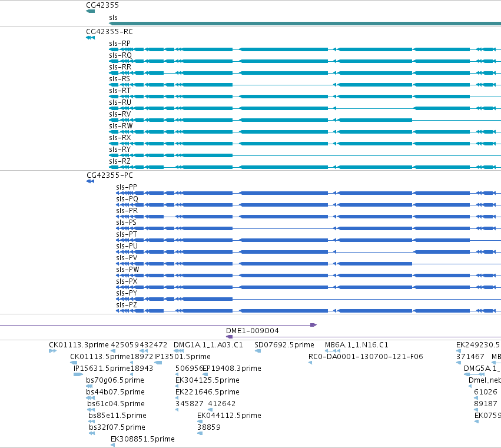The width and height of the screenshot is (501, 448).
Task: Open the sls-PR protein label
Action: tap(127, 211)
